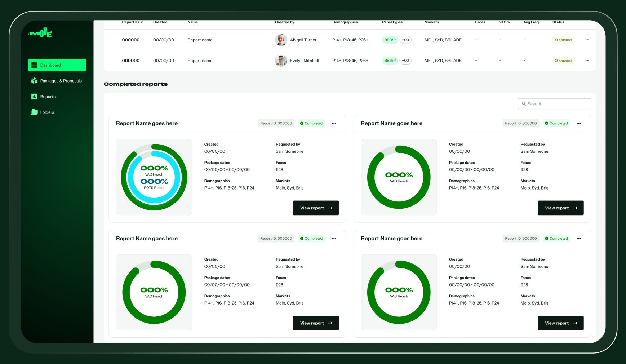
Task: Open three-dot menu on bottom-right report card
Action: click(x=578, y=239)
